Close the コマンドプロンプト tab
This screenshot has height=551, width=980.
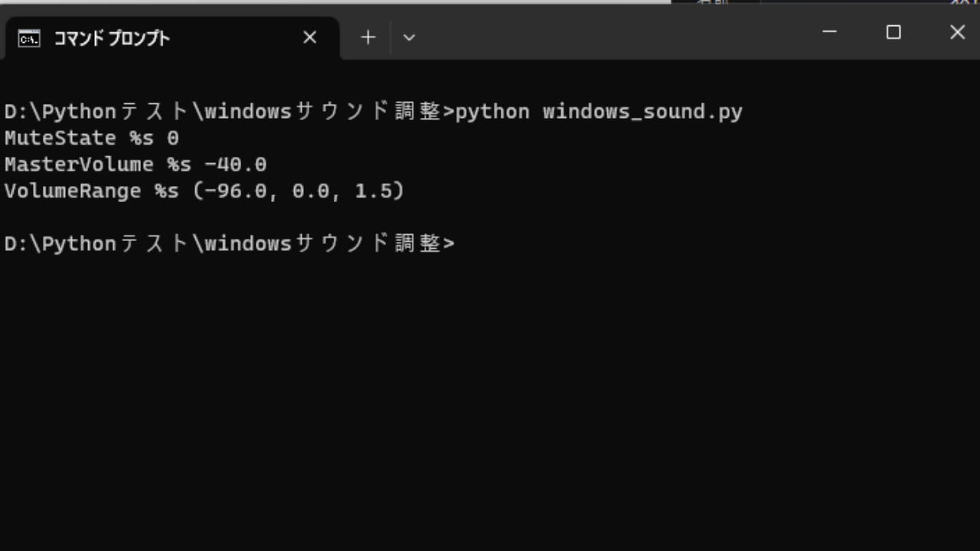coord(309,37)
